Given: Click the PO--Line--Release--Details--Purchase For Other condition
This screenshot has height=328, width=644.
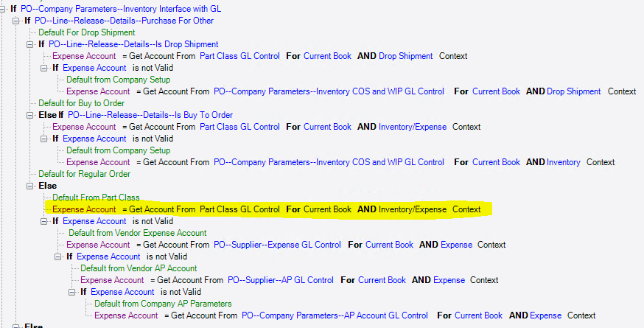Looking at the screenshot, I should click(x=124, y=21).
